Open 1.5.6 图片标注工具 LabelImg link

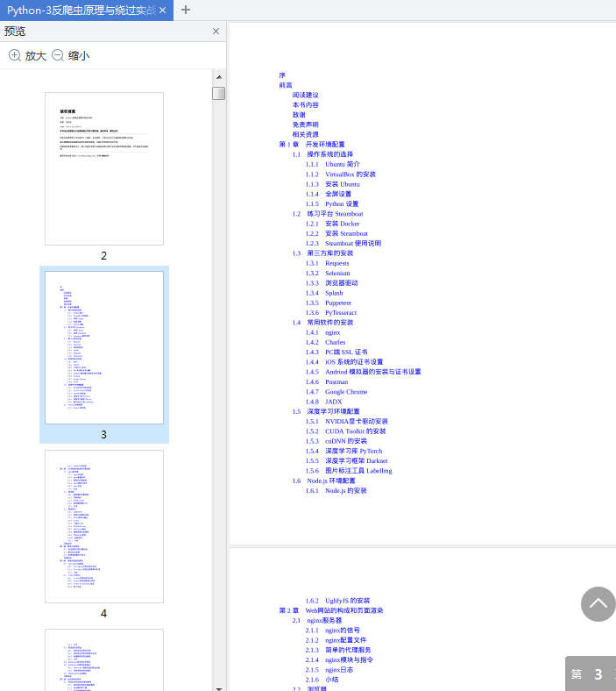click(349, 471)
